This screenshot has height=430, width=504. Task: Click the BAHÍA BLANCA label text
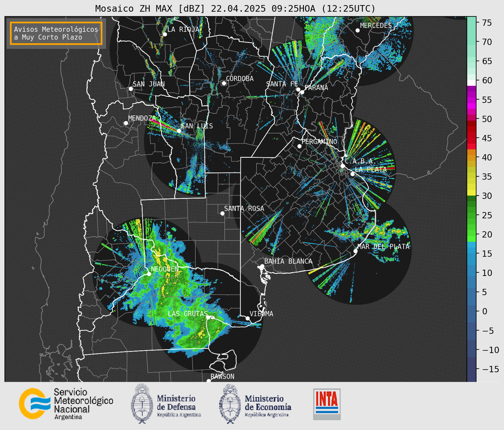click(288, 261)
